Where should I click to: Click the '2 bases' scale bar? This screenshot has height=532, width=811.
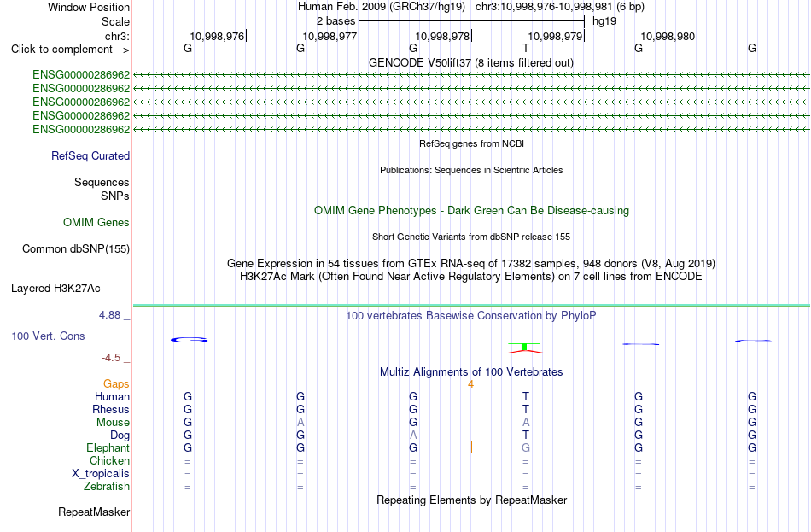click(x=471, y=21)
